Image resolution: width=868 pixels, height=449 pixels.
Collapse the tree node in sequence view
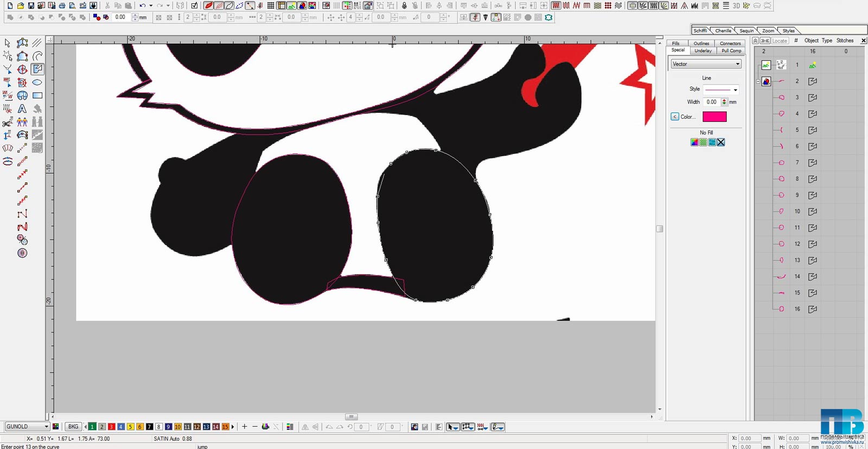coord(758,81)
